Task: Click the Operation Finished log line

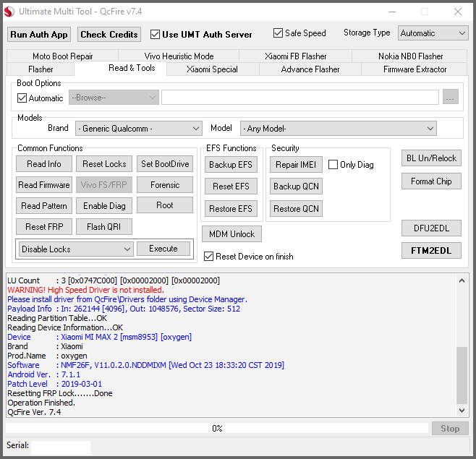Action: click(x=41, y=403)
